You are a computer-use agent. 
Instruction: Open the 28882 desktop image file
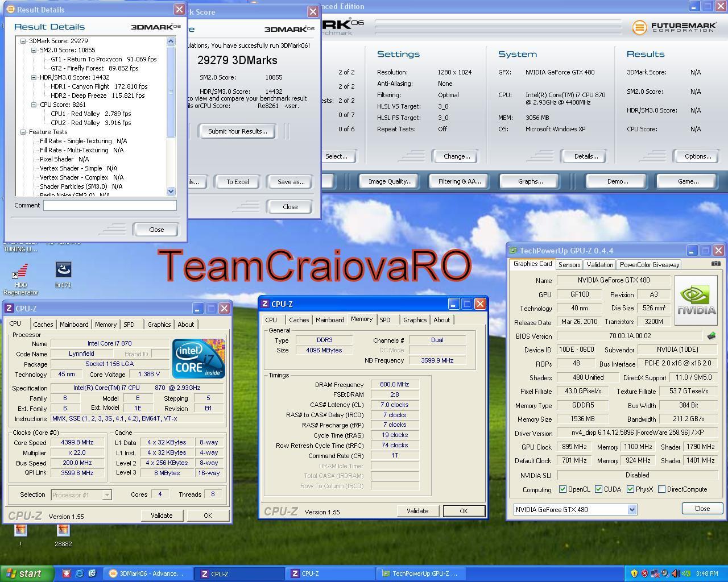pos(63,535)
